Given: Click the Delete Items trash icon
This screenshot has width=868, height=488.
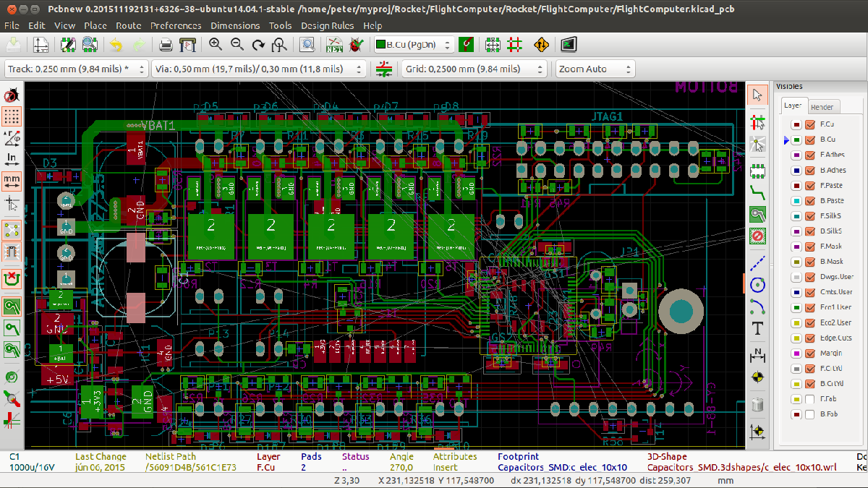Looking at the screenshot, I should (757, 404).
